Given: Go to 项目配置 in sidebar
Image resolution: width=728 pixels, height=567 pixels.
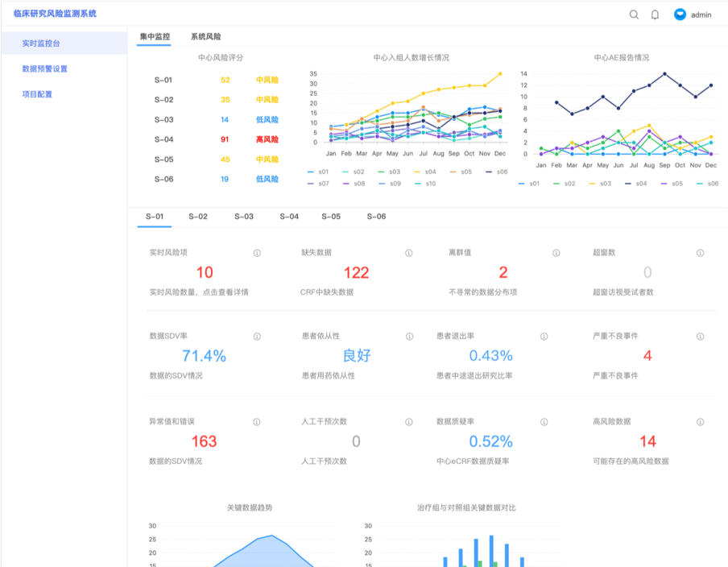Looking at the screenshot, I should [x=37, y=94].
